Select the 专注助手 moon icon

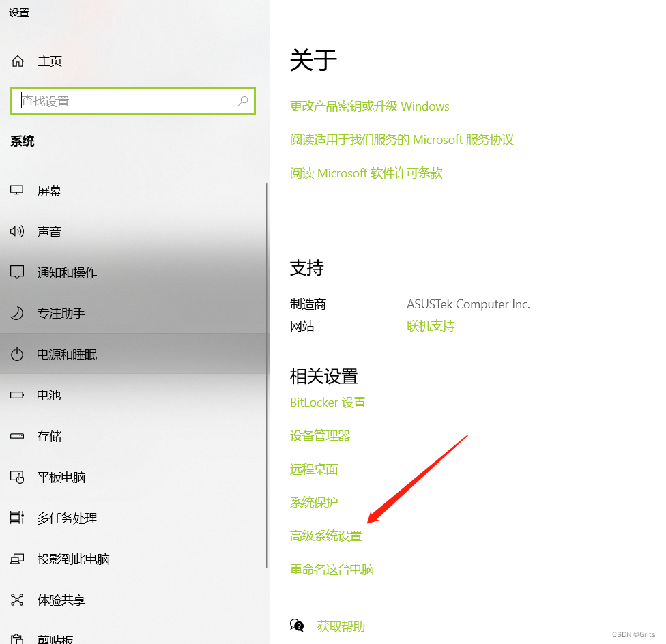[x=17, y=313]
